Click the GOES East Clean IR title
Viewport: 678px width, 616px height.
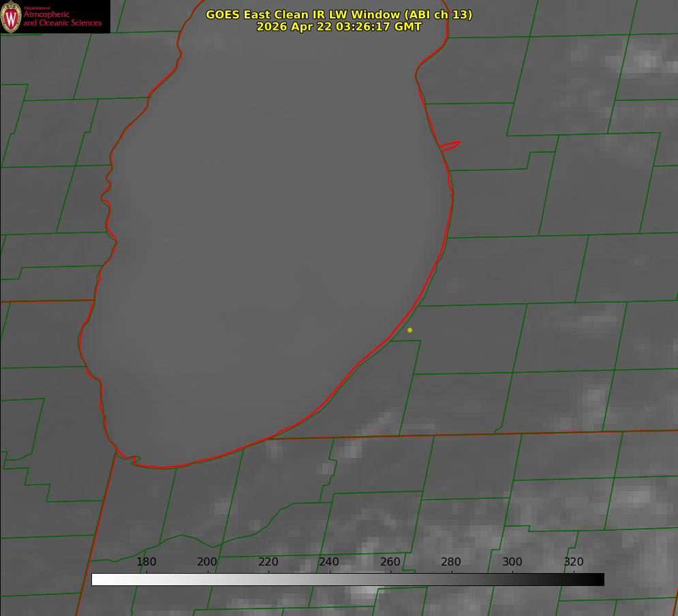(x=339, y=14)
